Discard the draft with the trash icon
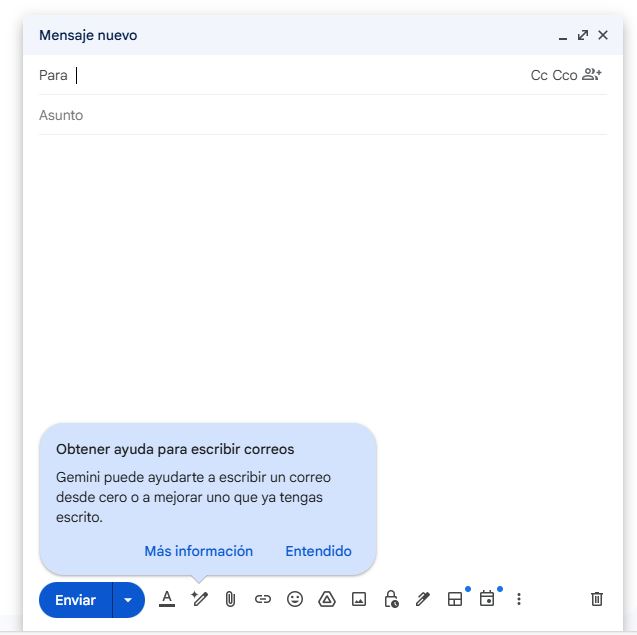Screen dimensions: 637x635 (x=597, y=599)
